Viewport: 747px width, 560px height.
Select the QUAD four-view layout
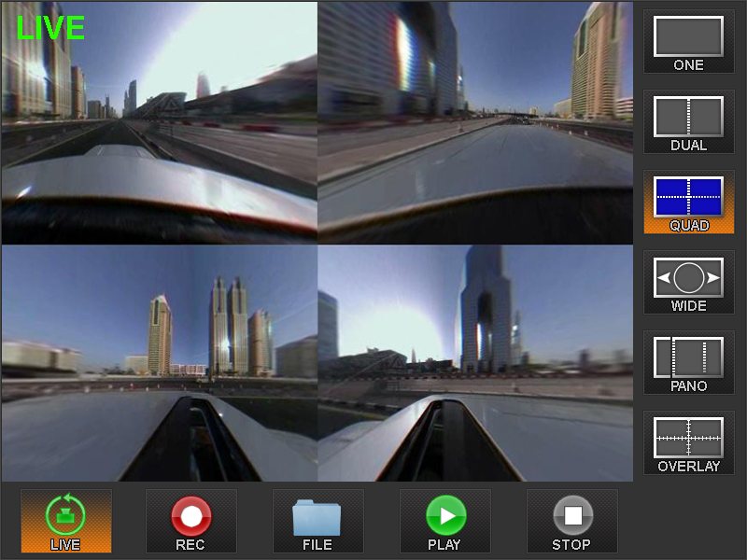click(x=688, y=202)
